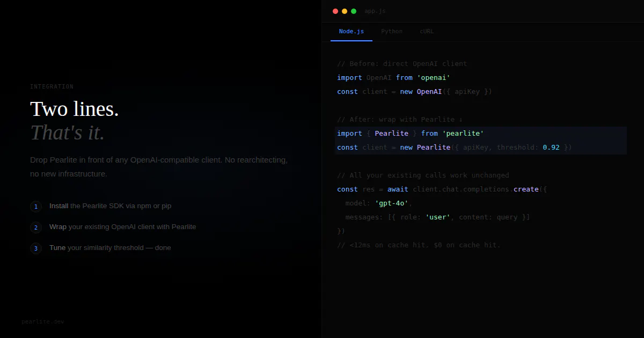
Task: Select step 2 number badge
Action: pyautogui.click(x=36, y=227)
